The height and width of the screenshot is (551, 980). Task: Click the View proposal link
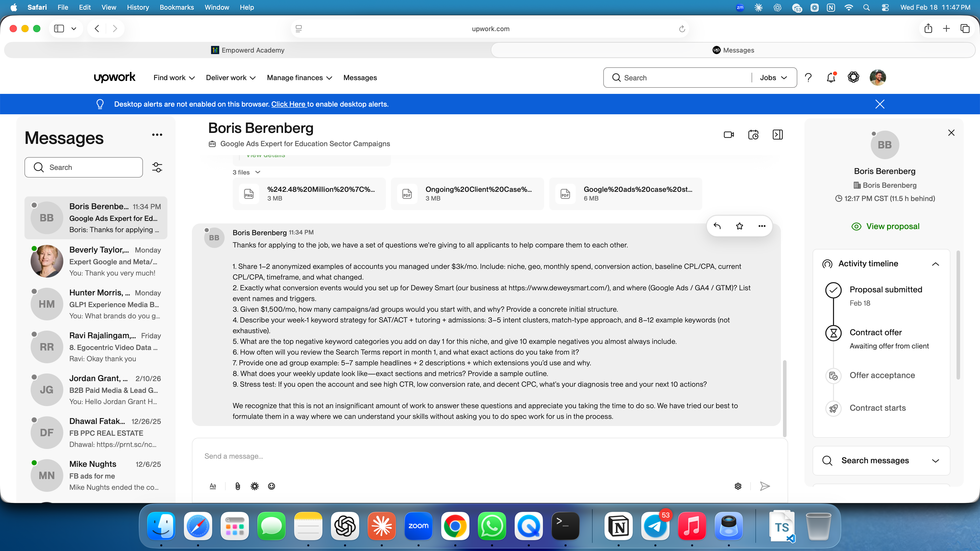tap(892, 226)
